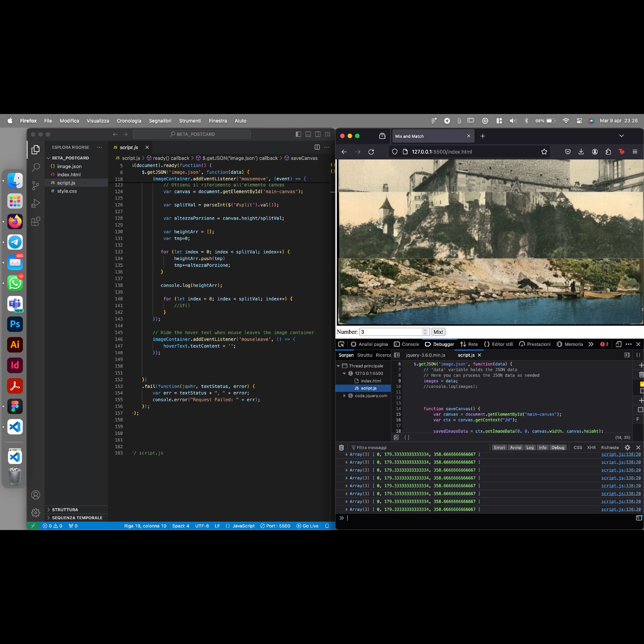644x644 pixels.
Task: Click the Filtra messaggi filter field
Action: (x=420, y=448)
